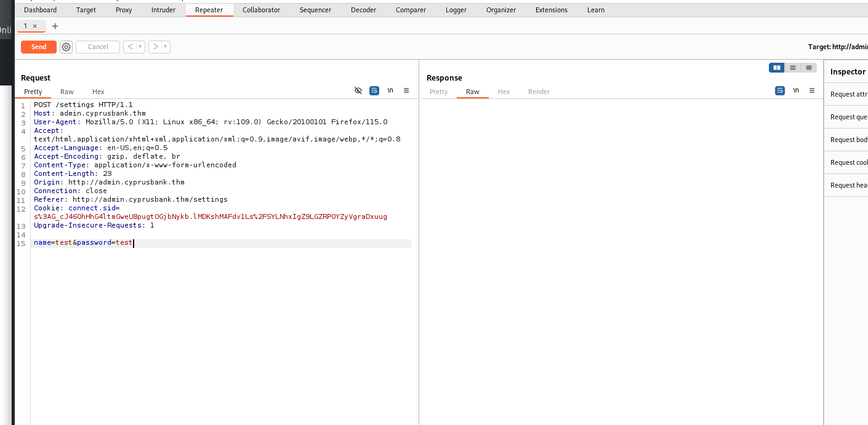Switch to top-bottom split layout

(793, 68)
